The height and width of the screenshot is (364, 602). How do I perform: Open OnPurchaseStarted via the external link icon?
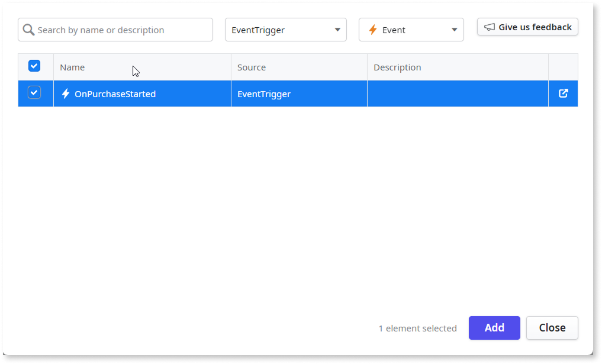pos(563,94)
